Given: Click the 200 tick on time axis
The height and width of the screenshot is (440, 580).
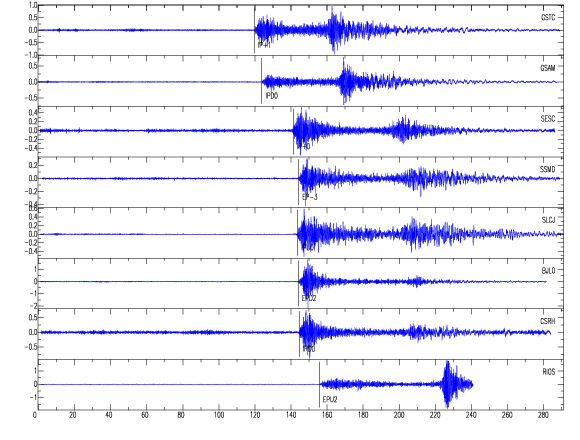Looking at the screenshot, I should pos(399,415).
